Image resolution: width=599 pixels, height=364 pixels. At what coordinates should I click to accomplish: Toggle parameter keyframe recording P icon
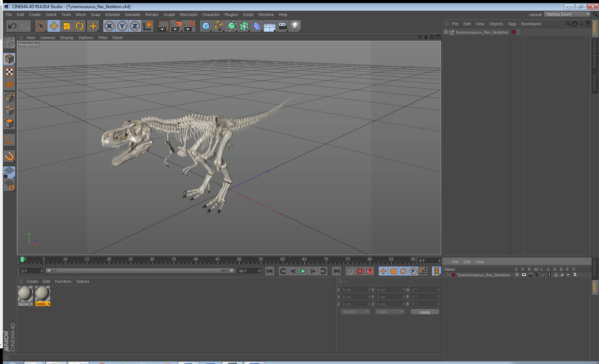[413, 271]
